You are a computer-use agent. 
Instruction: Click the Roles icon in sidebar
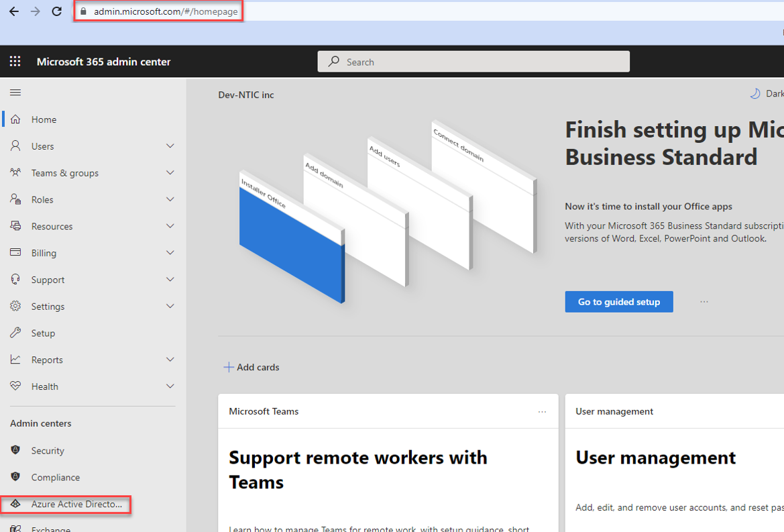pyautogui.click(x=15, y=199)
